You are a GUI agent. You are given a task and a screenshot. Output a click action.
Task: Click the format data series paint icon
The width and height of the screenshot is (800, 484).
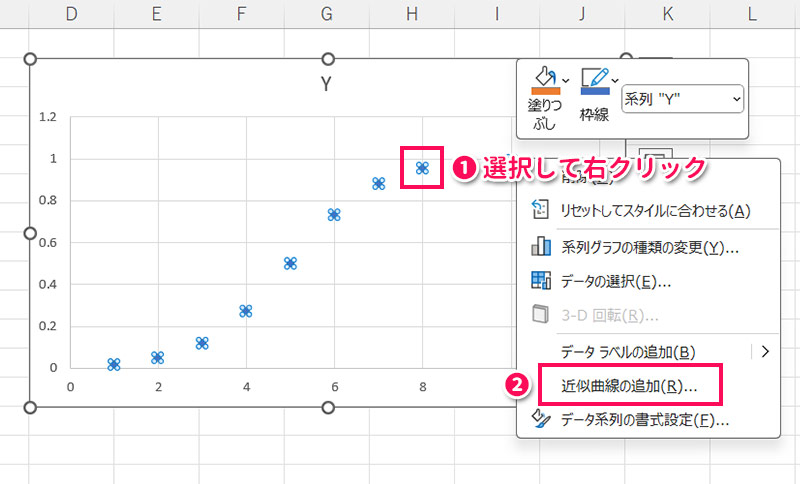pos(541,418)
